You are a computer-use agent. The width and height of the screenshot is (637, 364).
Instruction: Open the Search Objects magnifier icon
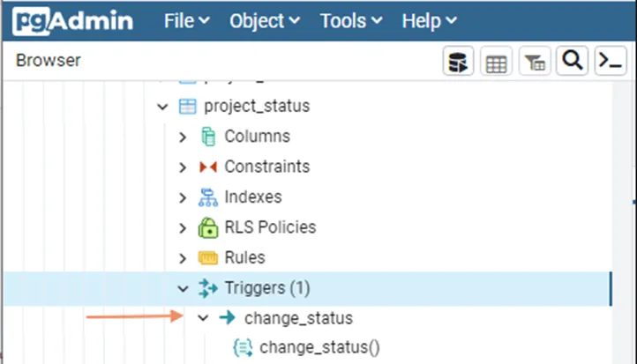pyautogui.click(x=572, y=61)
